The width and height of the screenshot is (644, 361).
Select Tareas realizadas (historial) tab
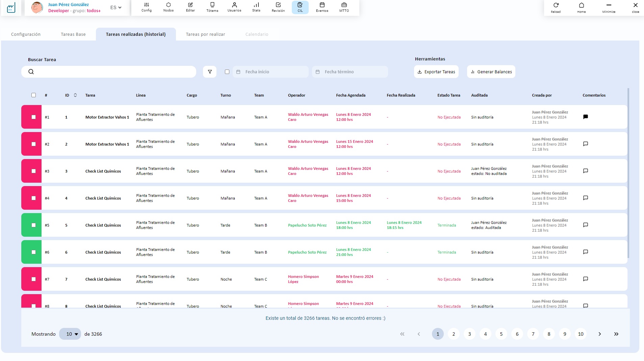coord(136,34)
